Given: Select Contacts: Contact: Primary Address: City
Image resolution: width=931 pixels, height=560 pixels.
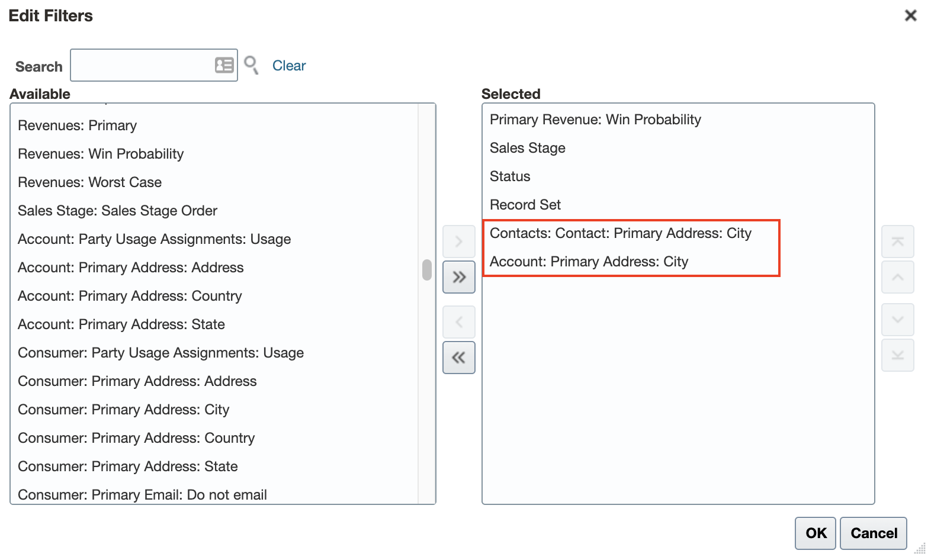Looking at the screenshot, I should (x=620, y=233).
